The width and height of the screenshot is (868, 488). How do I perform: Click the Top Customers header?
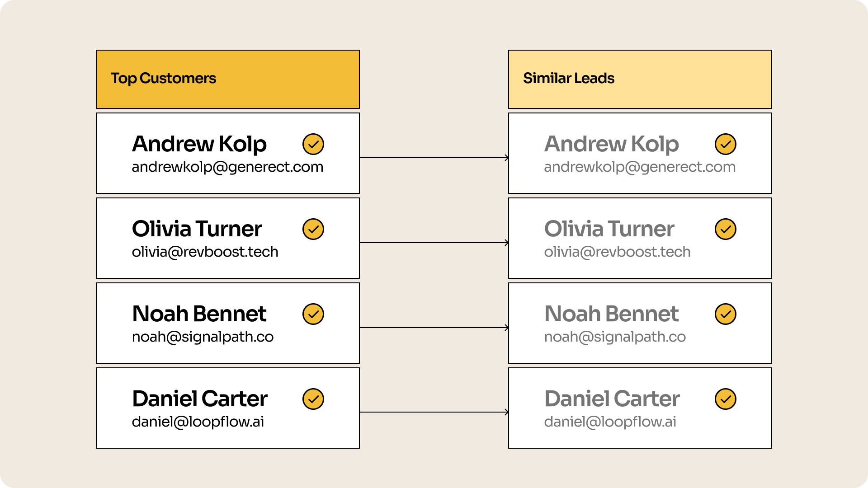click(x=227, y=79)
